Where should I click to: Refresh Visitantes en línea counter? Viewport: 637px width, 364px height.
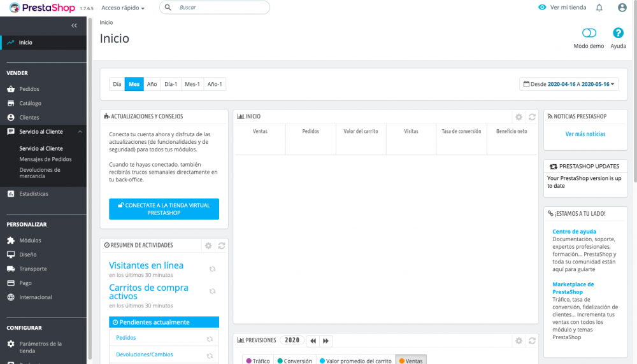[x=212, y=269]
